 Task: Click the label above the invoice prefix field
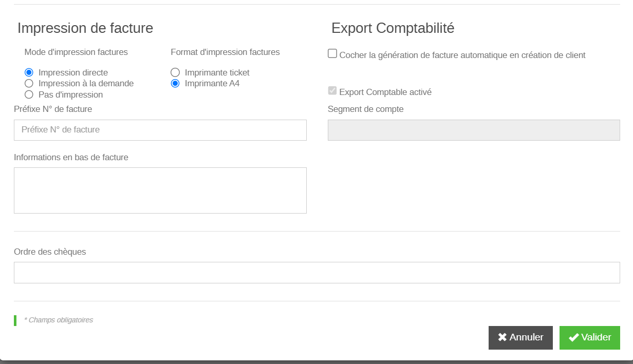(53, 109)
